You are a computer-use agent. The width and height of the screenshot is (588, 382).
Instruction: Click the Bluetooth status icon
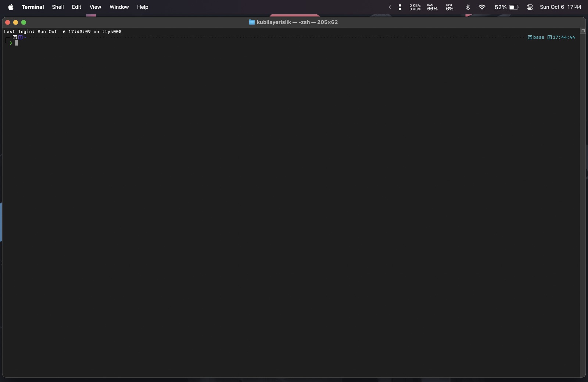468,7
